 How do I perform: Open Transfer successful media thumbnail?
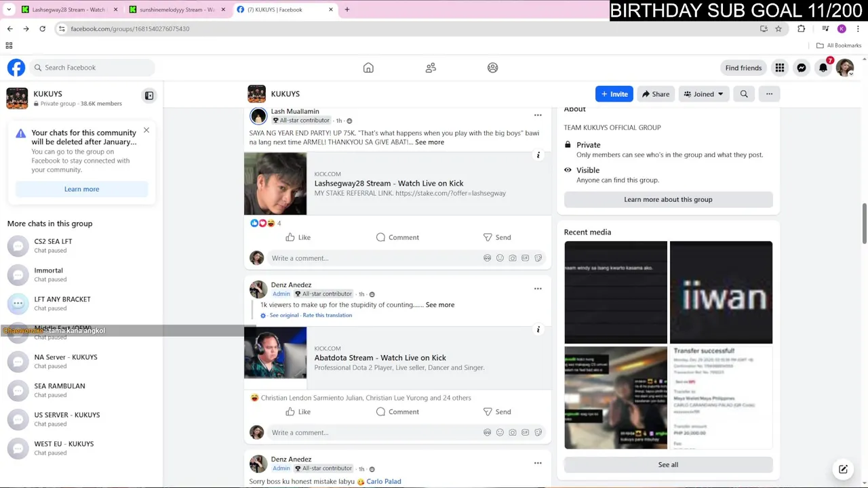[721, 398]
